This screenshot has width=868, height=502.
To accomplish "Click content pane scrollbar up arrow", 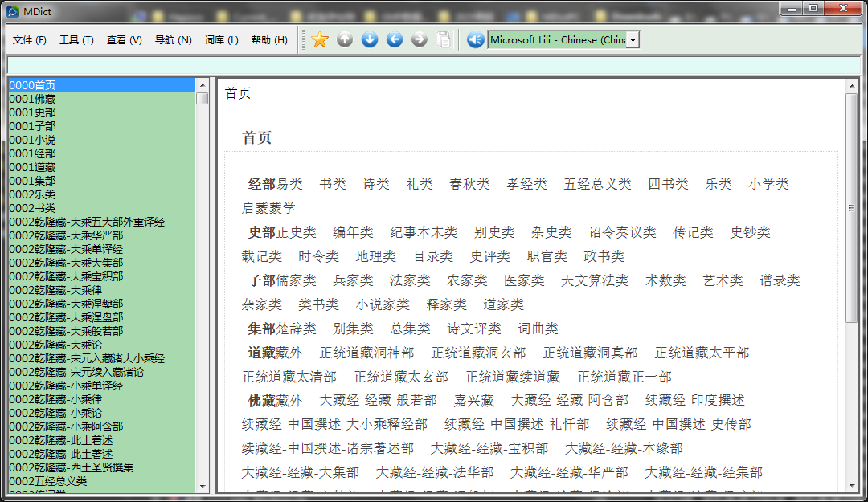I will [851, 86].
